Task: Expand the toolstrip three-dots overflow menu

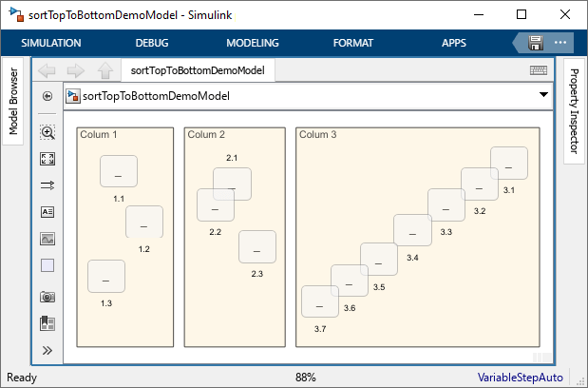Action: click(560, 43)
